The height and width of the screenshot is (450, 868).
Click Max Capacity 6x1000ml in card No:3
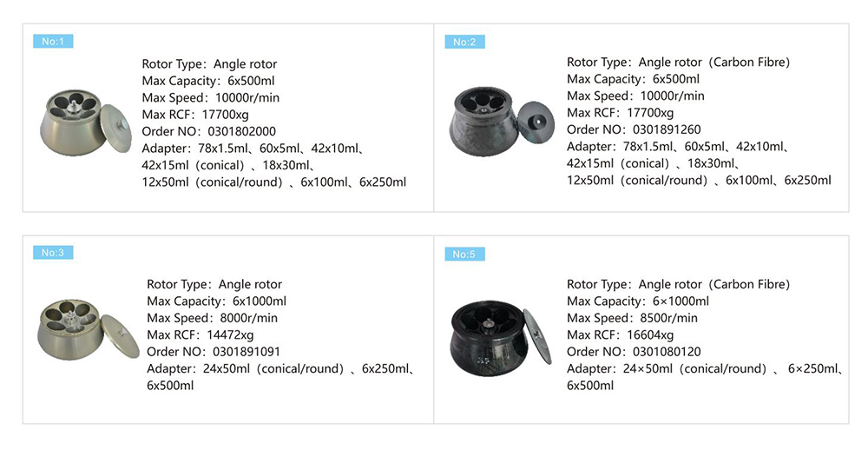(217, 301)
